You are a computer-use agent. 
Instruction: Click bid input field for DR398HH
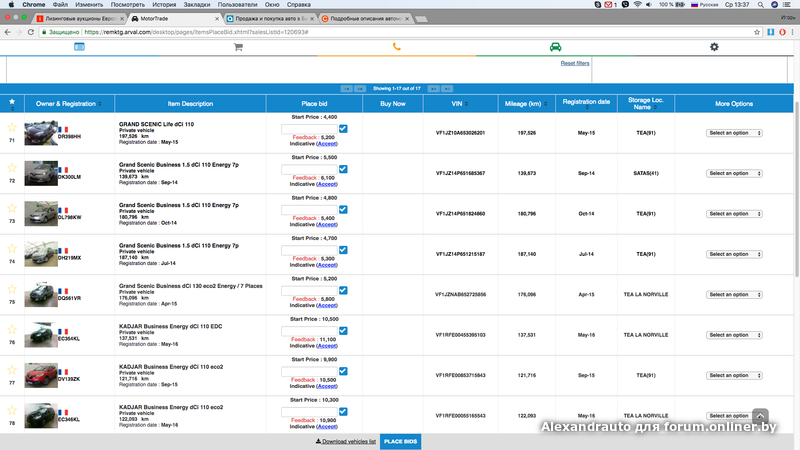(x=309, y=129)
